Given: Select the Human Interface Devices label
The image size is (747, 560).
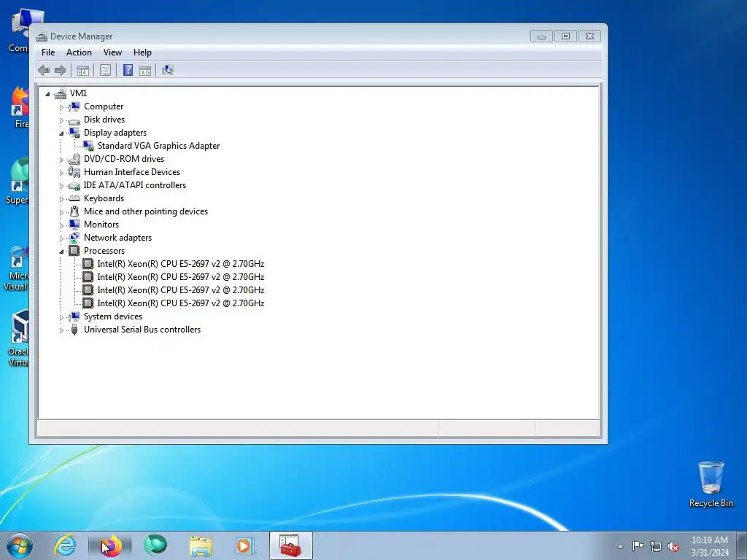Looking at the screenshot, I should click(x=132, y=172).
